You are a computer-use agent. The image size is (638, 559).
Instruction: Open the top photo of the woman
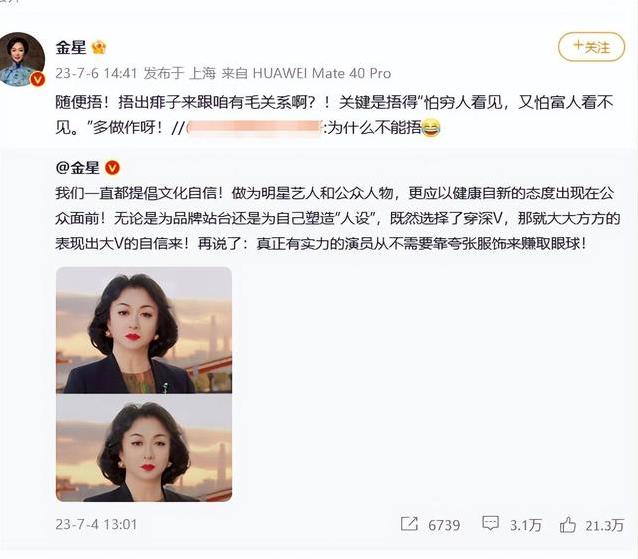coord(144,330)
